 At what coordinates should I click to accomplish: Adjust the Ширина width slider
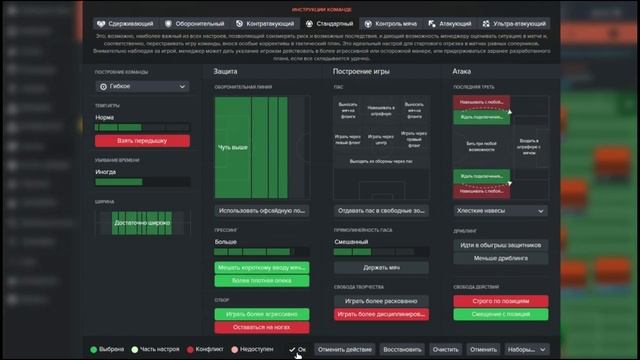click(x=142, y=223)
